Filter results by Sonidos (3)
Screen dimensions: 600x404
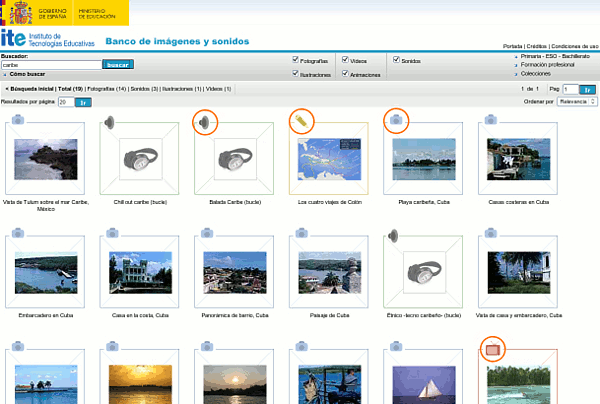tap(144, 89)
